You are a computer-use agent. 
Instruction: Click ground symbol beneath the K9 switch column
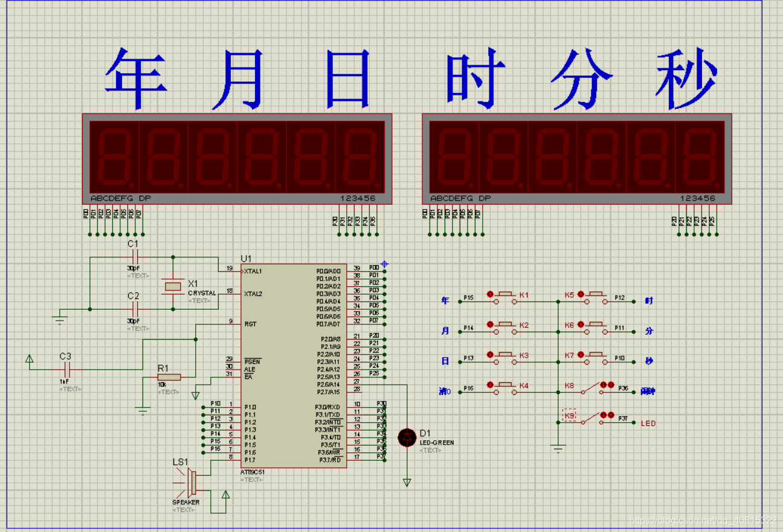558,449
